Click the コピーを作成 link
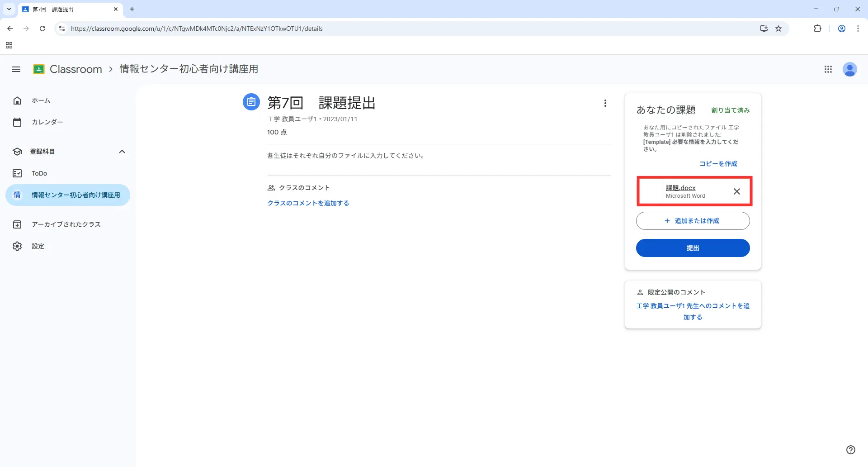Viewport: 868px width, 467px height. coord(718,163)
